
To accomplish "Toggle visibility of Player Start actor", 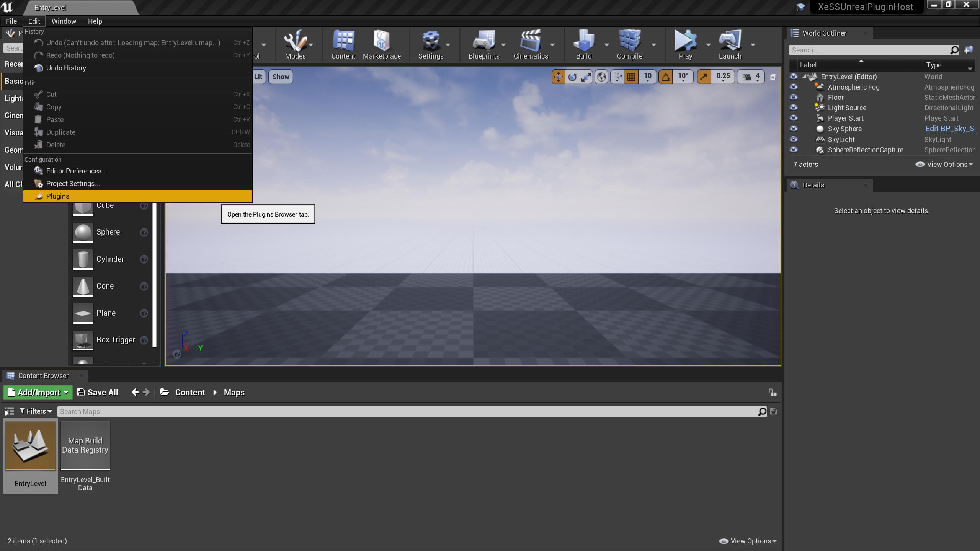I will (x=794, y=118).
